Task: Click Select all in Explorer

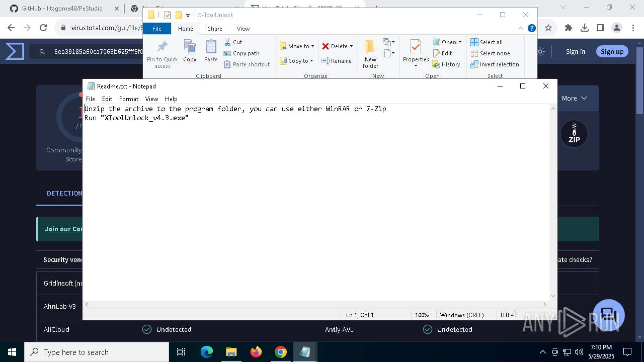Action: [487, 42]
